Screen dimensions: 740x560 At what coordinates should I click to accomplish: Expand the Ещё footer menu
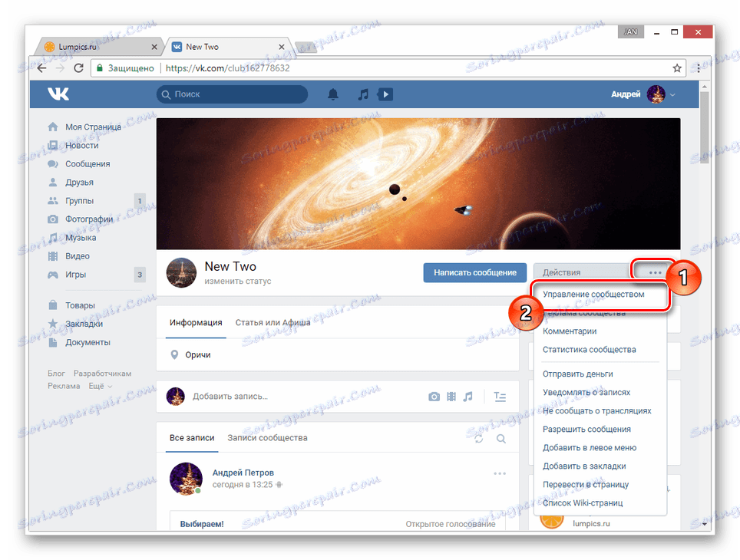coord(101,386)
